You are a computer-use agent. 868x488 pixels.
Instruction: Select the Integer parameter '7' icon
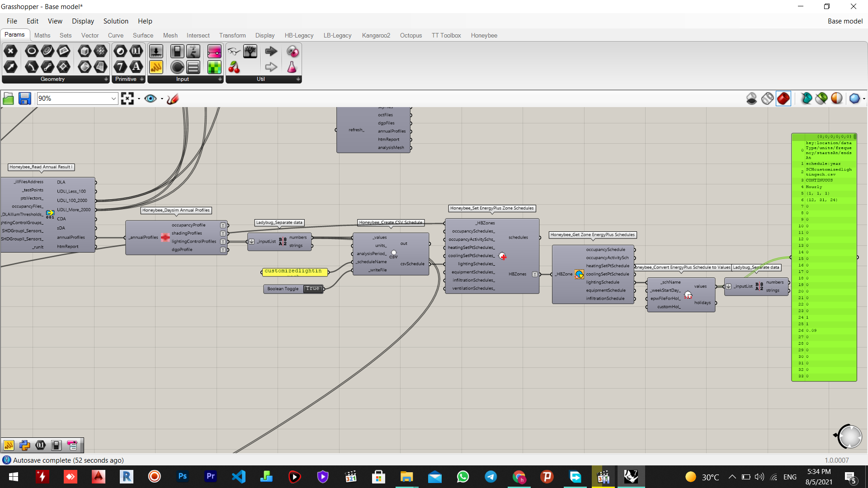(120, 67)
